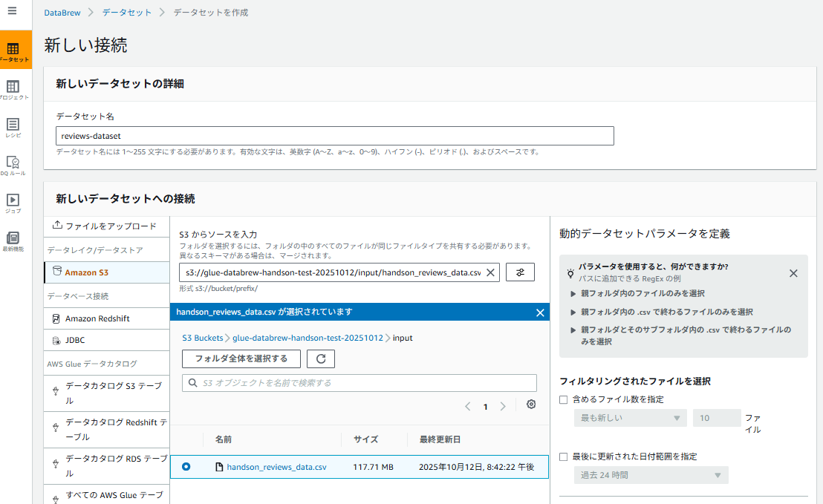Click the 117.71 MB size cell
Image resolution: width=823 pixels, height=504 pixels.
tap(373, 468)
